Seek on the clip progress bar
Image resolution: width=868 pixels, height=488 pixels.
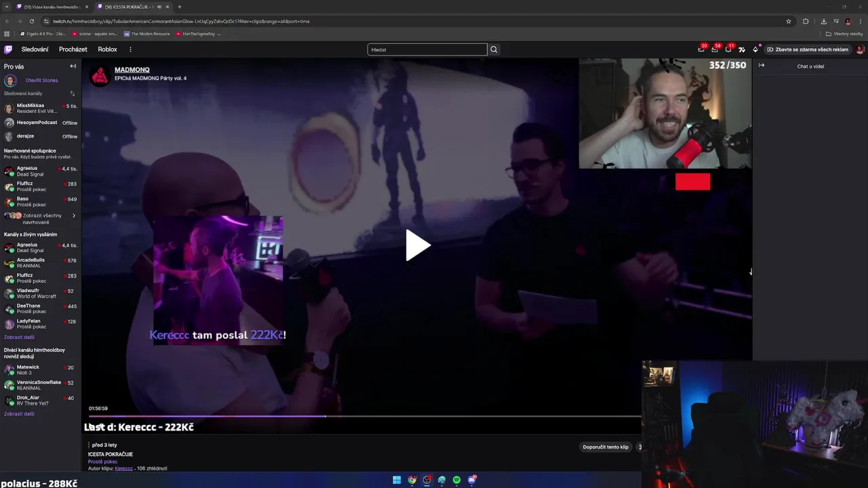tap(365, 416)
